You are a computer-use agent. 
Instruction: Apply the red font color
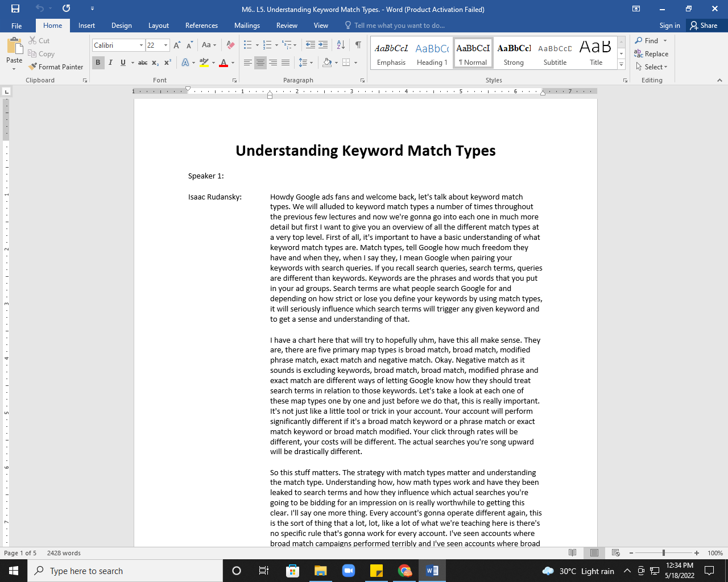pos(224,63)
